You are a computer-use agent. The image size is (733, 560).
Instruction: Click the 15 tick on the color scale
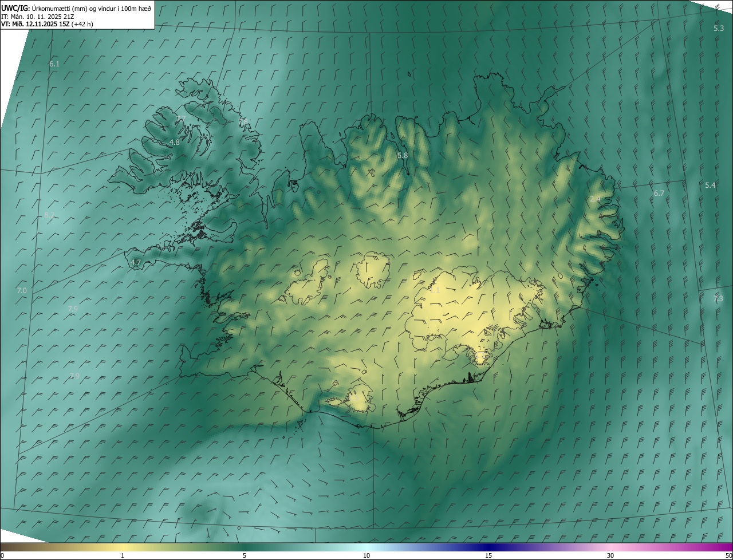click(x=488, y=555)
